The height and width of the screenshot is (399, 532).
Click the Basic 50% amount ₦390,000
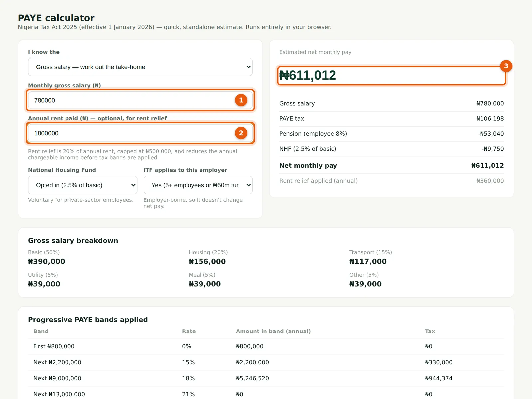[x=47, y=261]
